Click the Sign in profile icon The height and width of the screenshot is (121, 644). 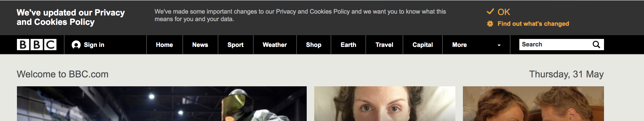click(x=76, y=45)
